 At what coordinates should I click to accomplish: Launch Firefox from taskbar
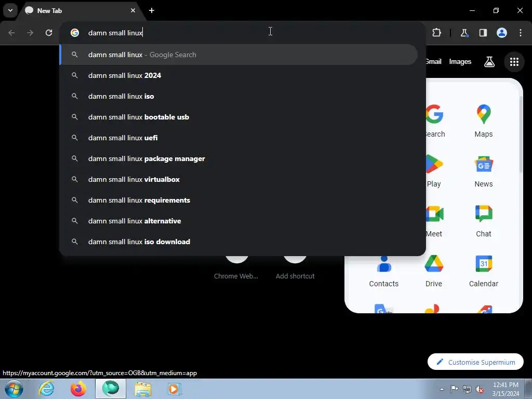78,389
